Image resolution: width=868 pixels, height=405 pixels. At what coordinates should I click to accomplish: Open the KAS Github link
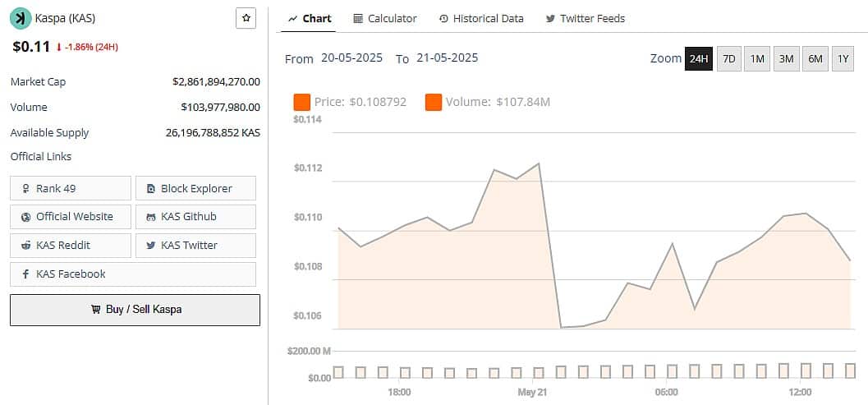pos(195,217)
